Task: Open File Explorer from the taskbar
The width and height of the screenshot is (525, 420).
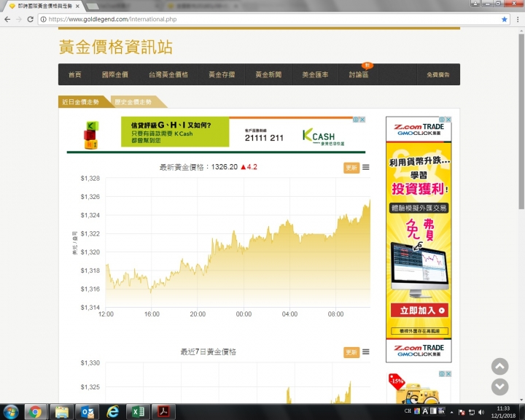Action: tap(62, 412)
